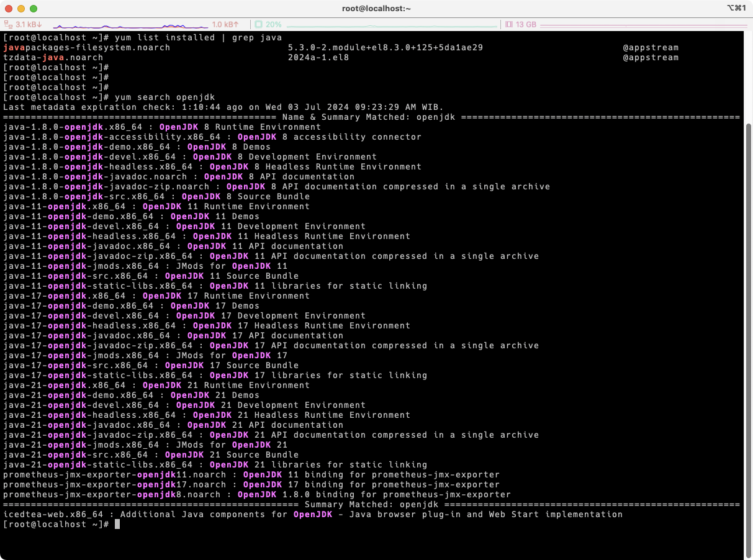This screenshot has width=753, height=560.
Task: Click java-21-openjdk-demo.x86_64 line
Action: (131, 395)
